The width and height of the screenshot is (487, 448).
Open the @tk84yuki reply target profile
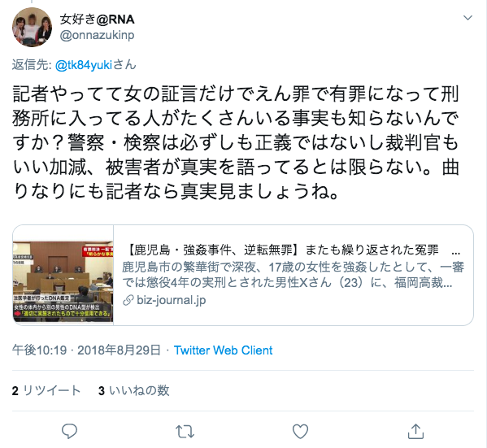(84, 65)
